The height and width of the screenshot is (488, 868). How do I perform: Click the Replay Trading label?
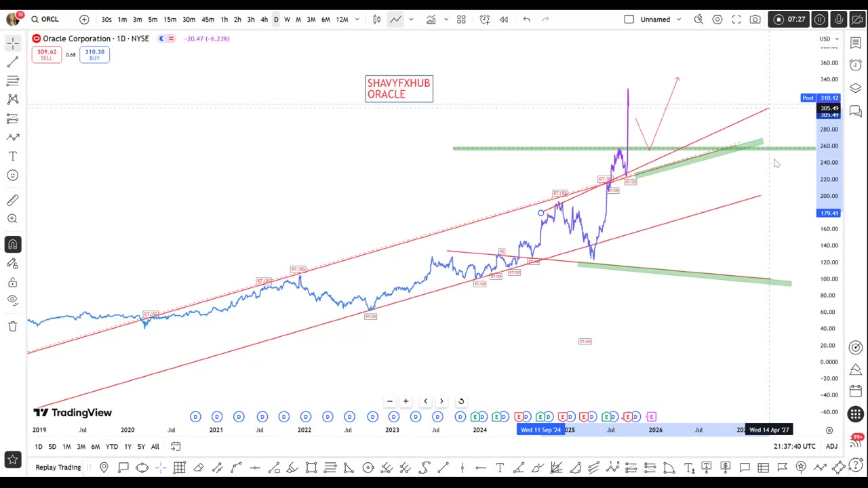58,467
